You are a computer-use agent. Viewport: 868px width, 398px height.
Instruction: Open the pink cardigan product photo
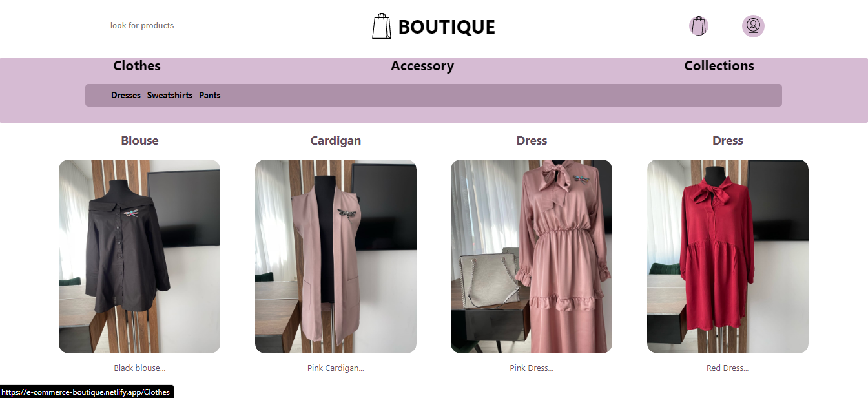coord(336,257)
